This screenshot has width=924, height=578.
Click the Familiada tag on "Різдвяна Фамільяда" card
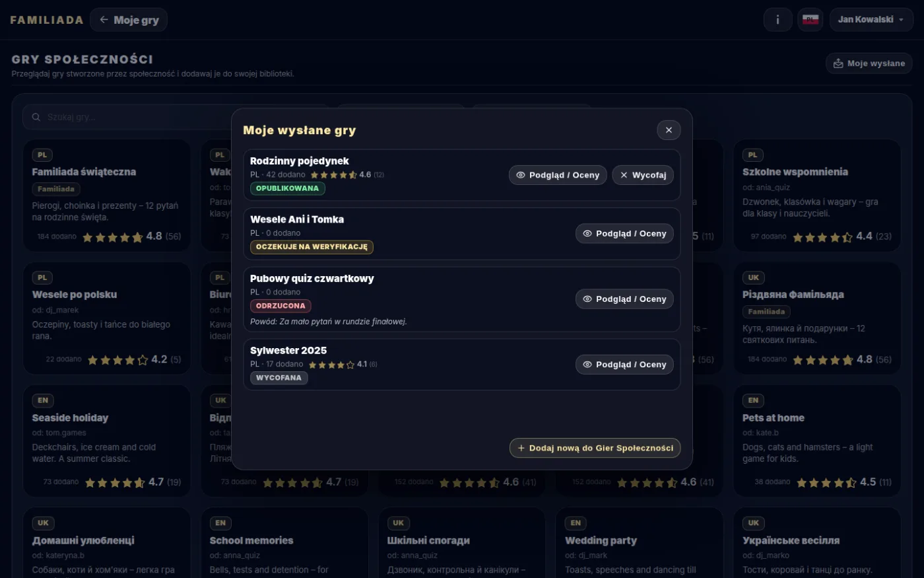pos(766,312)
